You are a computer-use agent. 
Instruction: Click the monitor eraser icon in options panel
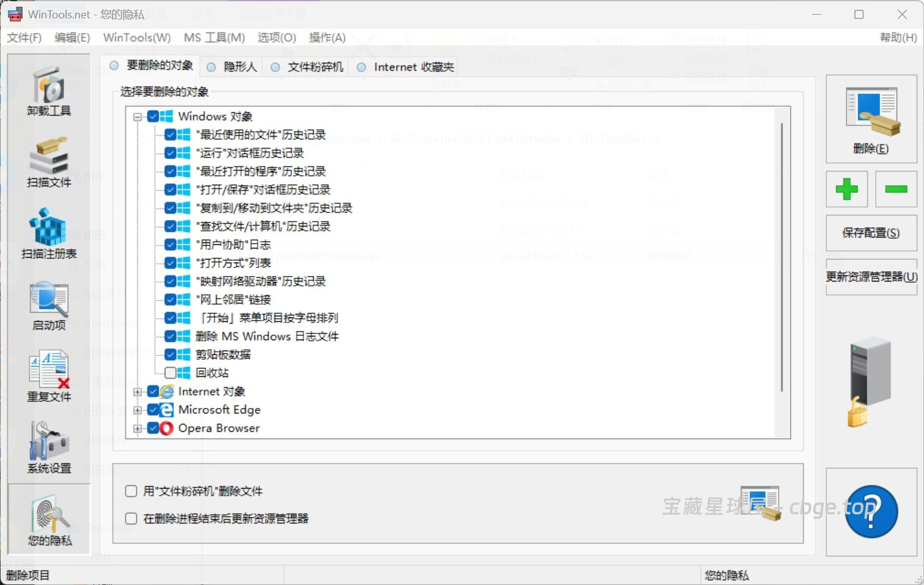tap(760, 503)
